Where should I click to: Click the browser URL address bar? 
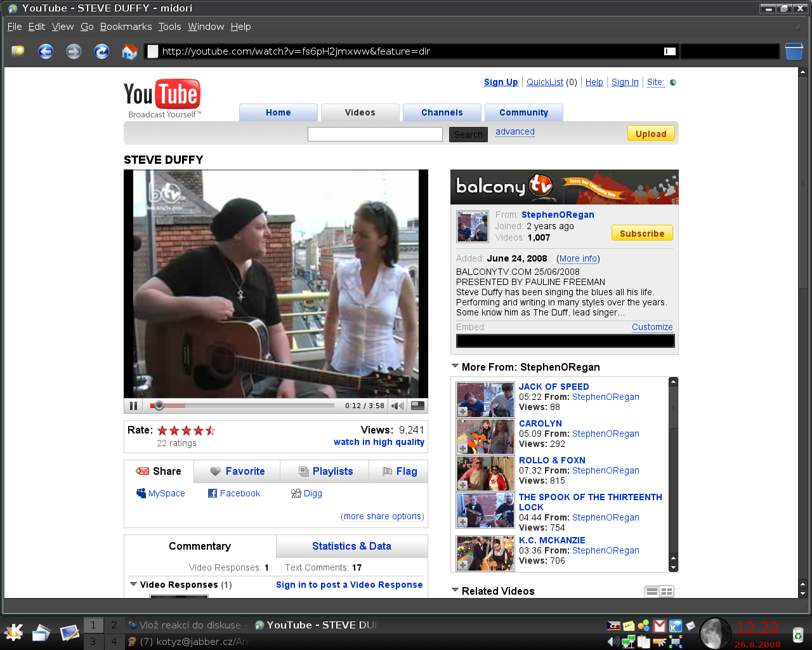[412, 51]
